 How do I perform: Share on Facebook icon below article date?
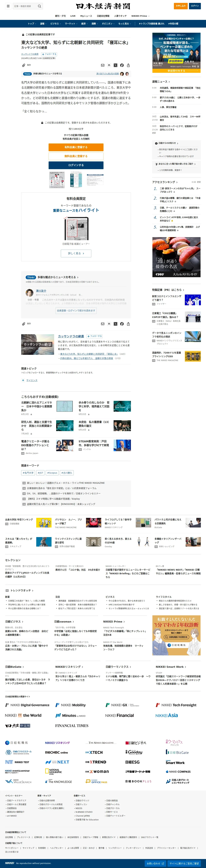(x=122, y=65)
